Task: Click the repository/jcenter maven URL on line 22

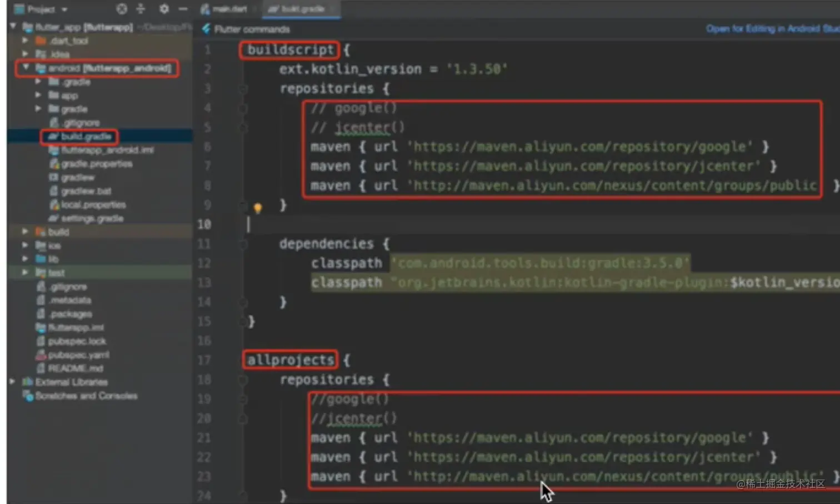Action: (584, 457)
